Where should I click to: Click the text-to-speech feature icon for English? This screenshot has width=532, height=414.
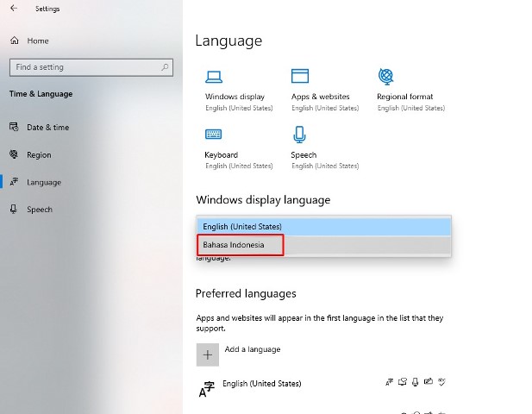tap(402, 382)
